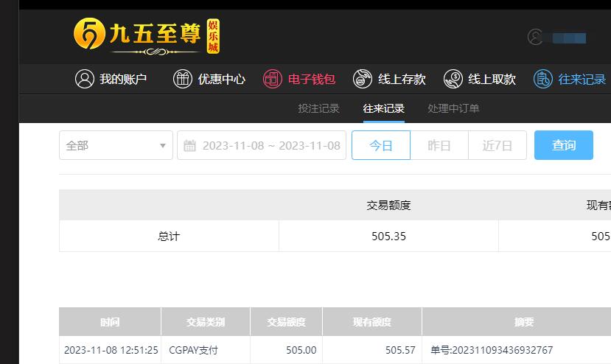Viewport: 611px width, 364px height.
Task: Open the 我的账户 user icon
Action: pos(85,79)
